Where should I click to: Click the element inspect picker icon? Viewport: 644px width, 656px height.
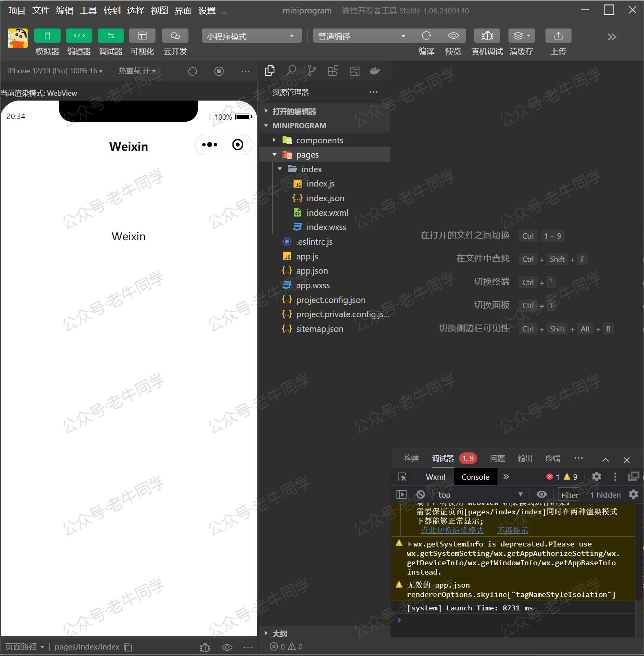(x=402, y=477)
